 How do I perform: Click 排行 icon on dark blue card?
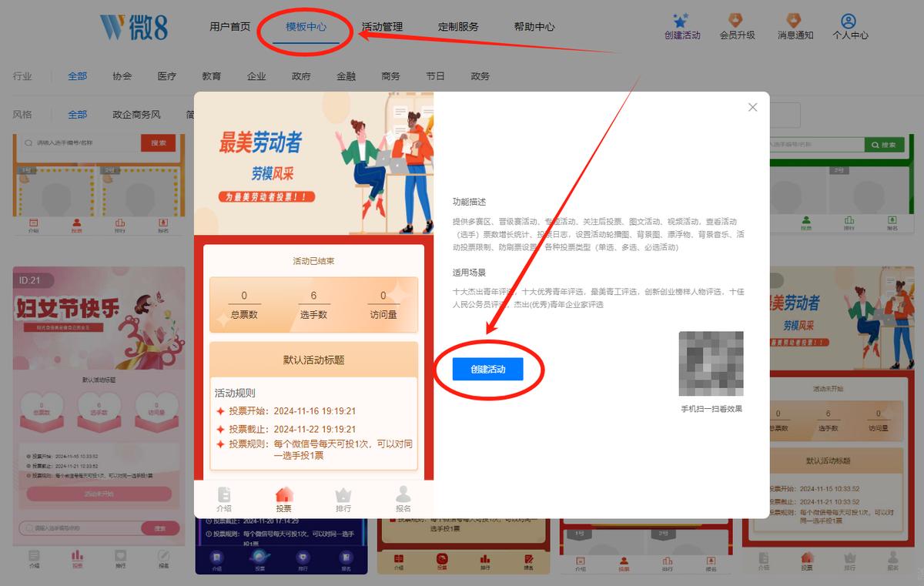pos(303,558)
